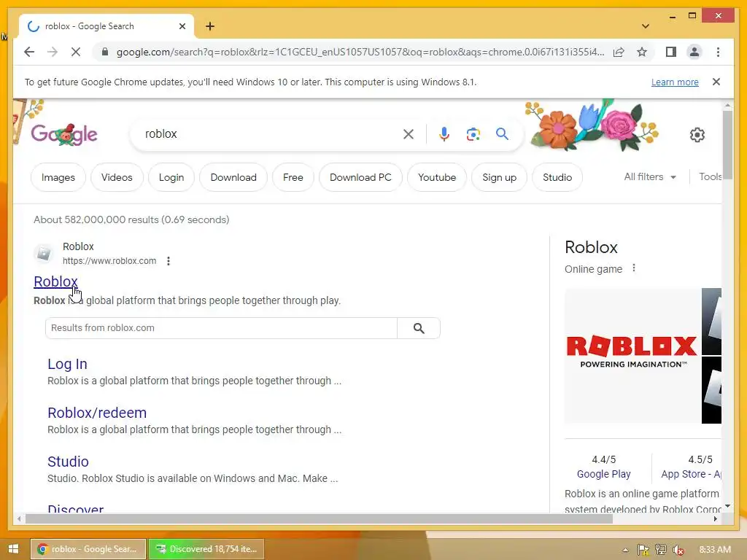Start voice search with microphone
This screenshot has height=560, width=747.
(444, 134)
